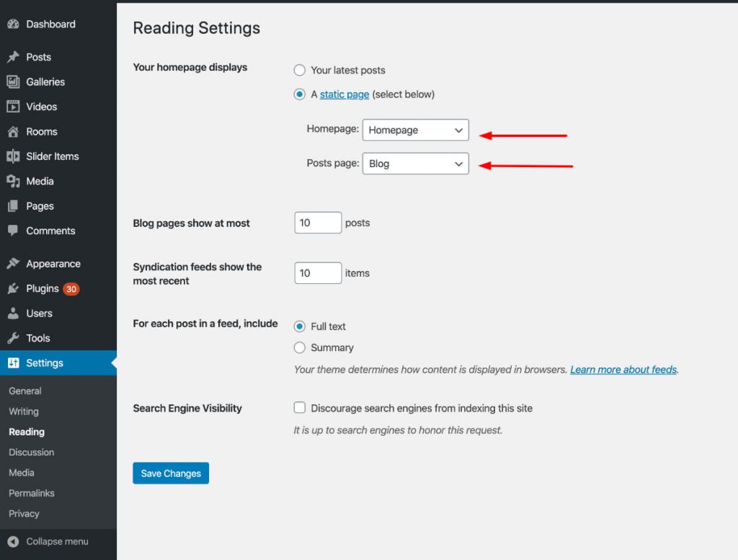Click the Collapse menu arrow icon
Screen dimensions: 738x560
click(x=13, y=541)
